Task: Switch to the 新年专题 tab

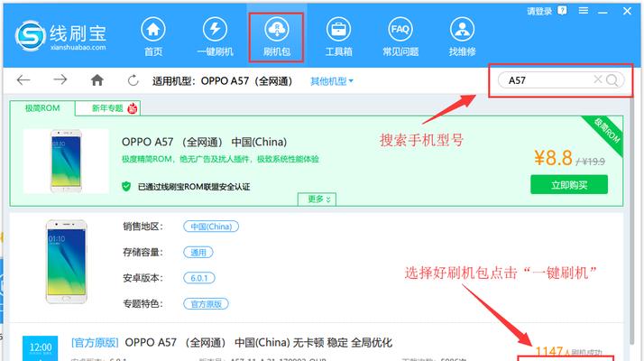Action: 108,108
